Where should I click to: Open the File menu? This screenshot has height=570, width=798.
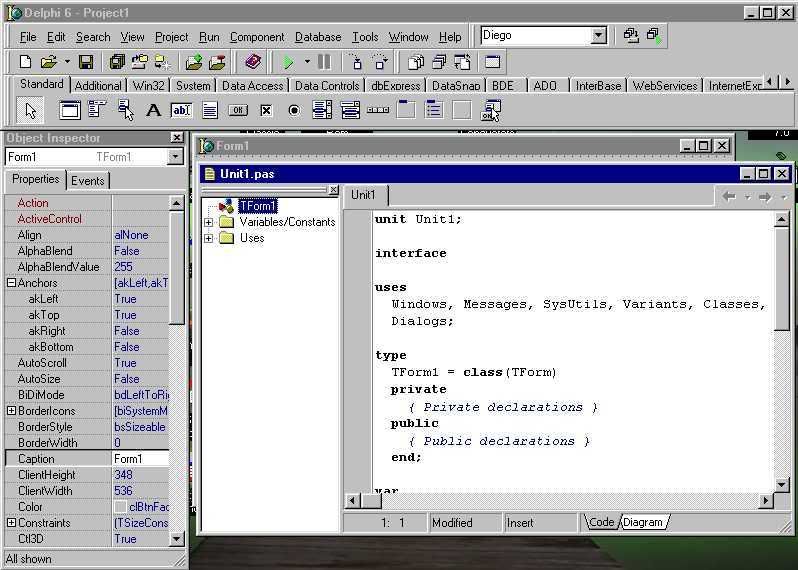coord(28,37)
